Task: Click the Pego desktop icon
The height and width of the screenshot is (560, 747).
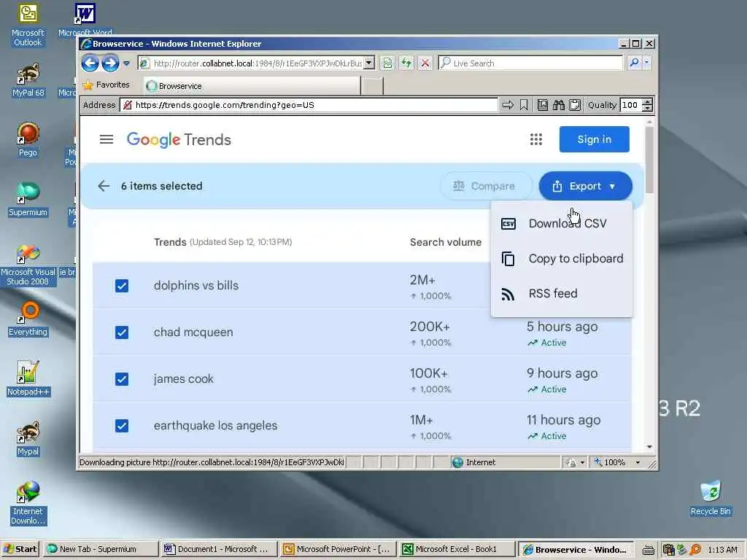Action: coord(28,139)
